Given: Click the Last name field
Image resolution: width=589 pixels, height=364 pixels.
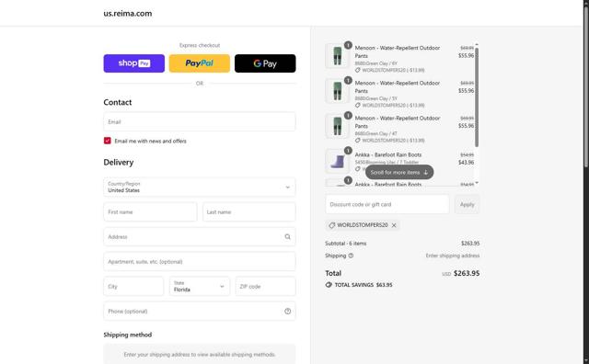Looking at the screenshot, I should click(x=249, y=212).
